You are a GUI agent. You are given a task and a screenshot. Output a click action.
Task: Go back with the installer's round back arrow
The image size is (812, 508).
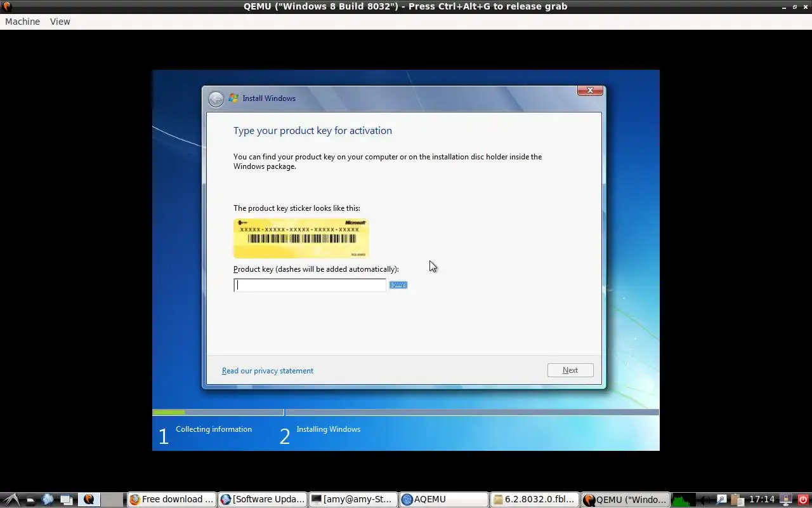[216, 99]
